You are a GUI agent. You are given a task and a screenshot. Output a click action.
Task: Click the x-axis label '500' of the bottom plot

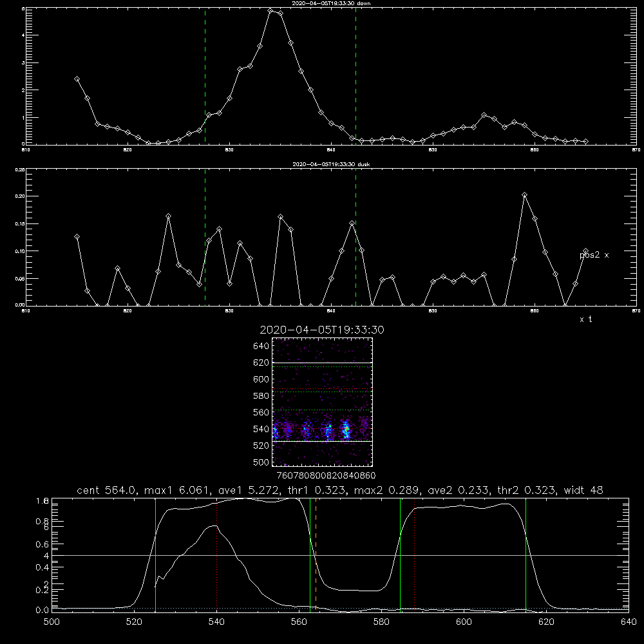[52, 622]
